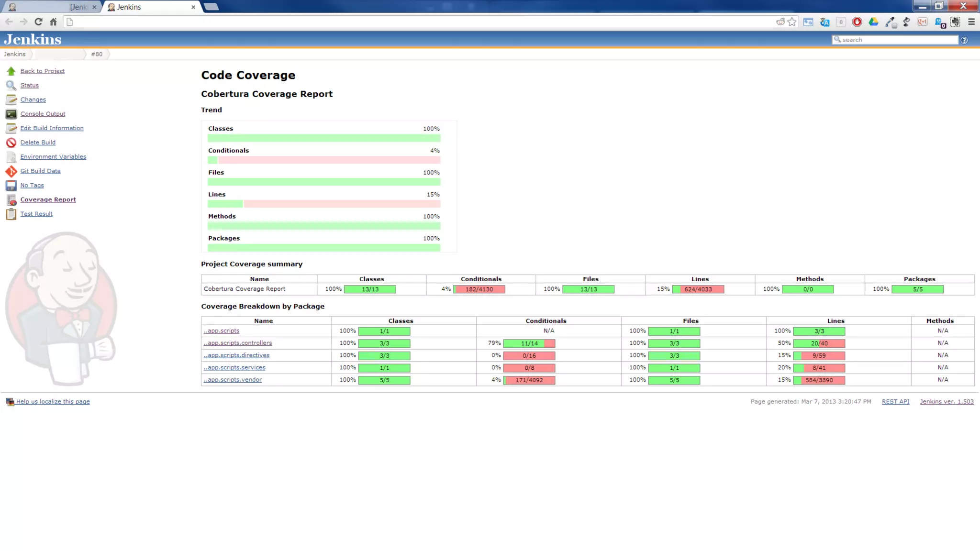
Task: Click the Changes notepad icon
Action: coord(11,99)
